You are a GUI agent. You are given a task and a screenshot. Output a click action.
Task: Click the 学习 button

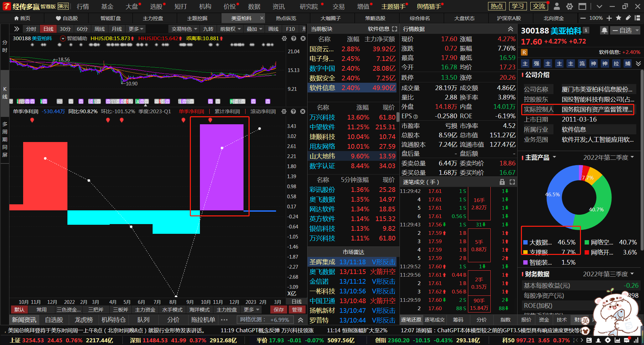[518, 6]
